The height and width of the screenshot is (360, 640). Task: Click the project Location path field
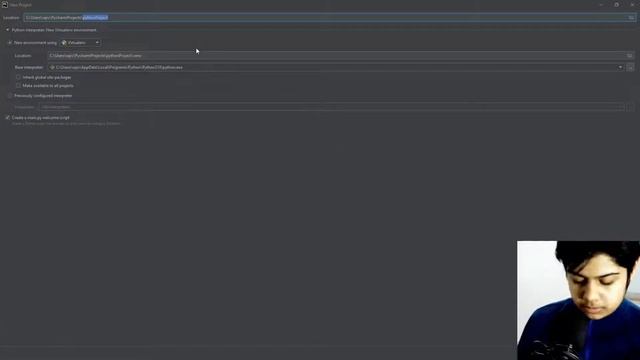point(330,18)
